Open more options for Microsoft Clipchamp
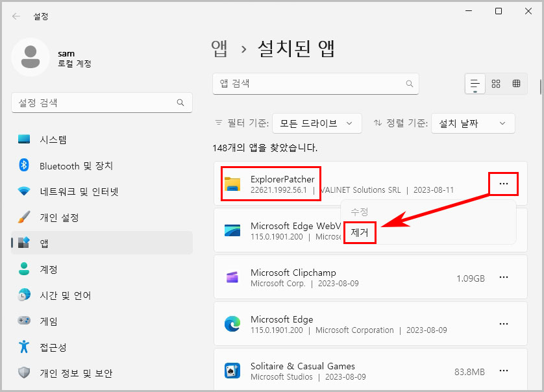Viewport: 544px width, 392px height. coord(504,277)
